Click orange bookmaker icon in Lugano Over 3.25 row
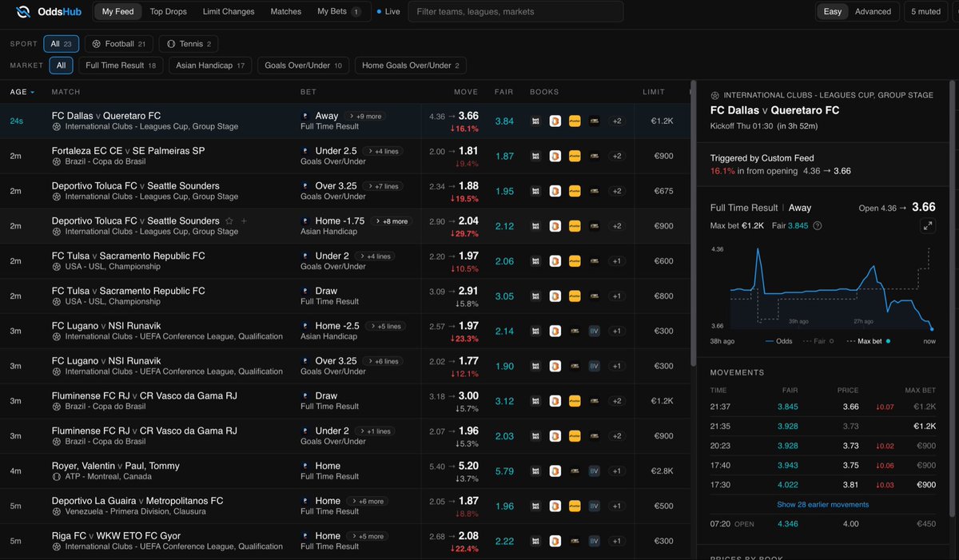Viewport: 959px width, 560px height. coord(555,366)
